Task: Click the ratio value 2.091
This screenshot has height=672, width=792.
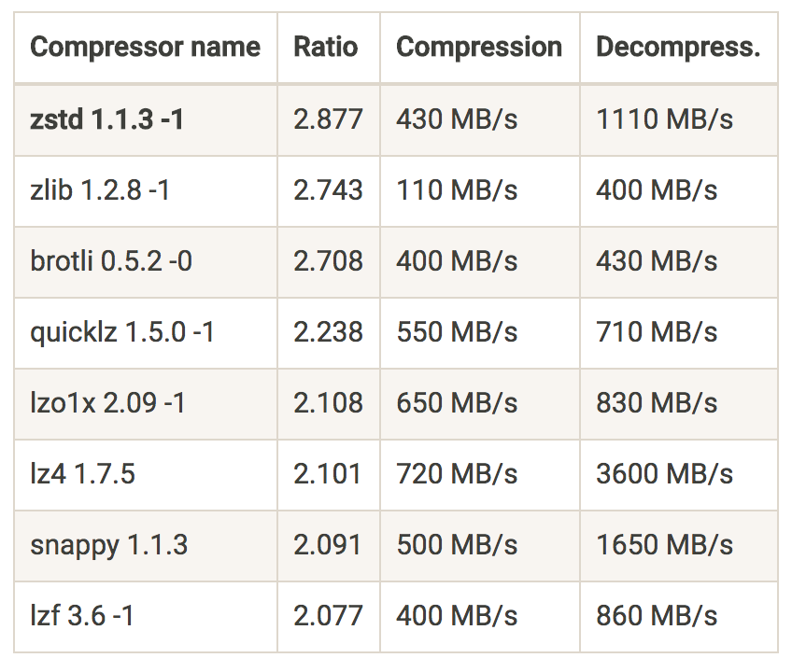Action: 328,544
